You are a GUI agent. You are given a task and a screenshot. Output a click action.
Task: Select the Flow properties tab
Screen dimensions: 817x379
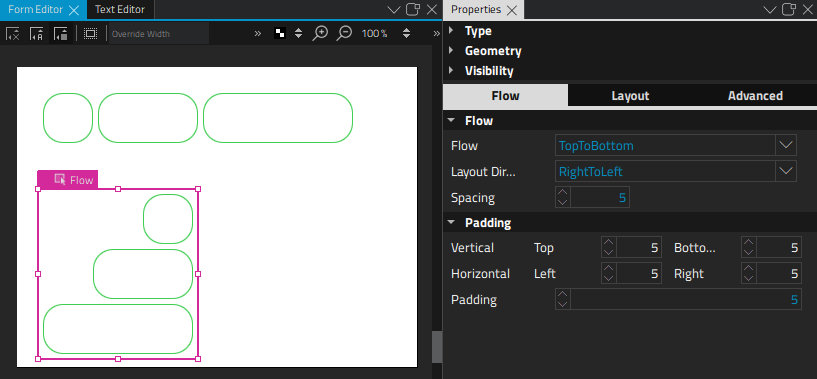pos(505,95)
